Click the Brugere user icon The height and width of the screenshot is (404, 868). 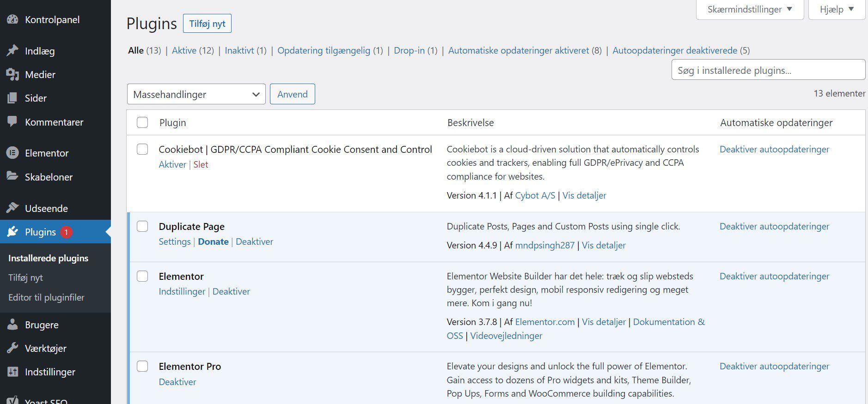12,325
